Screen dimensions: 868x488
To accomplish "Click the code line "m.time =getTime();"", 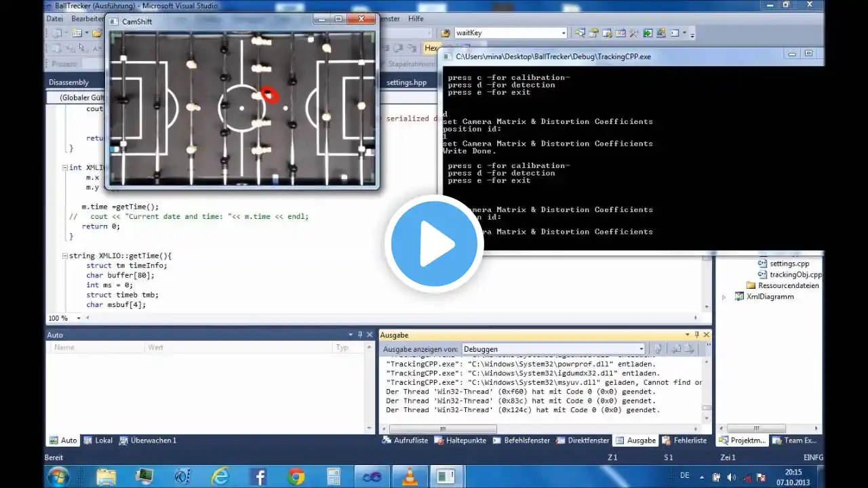I will pos(120,207).
